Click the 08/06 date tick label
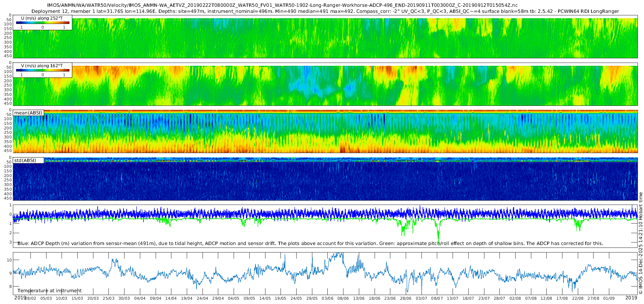 click(343, 298)
